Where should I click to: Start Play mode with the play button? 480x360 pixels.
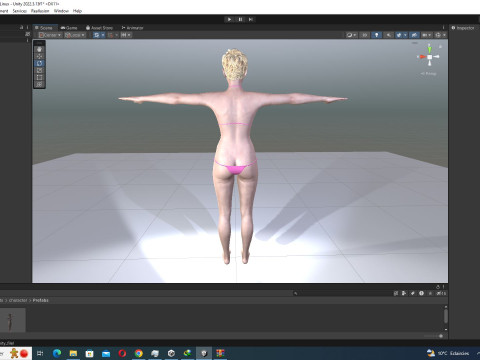point(229,19)
